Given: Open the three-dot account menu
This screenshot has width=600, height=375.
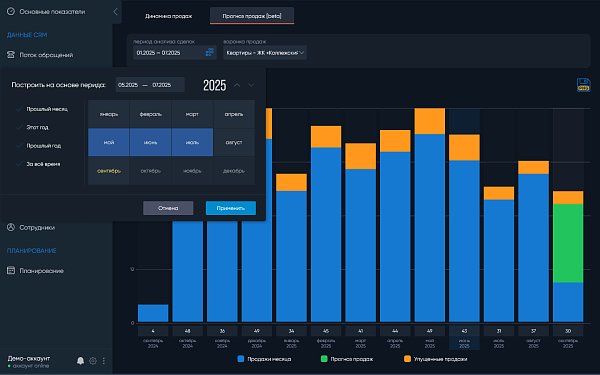Looking at the screenshot, I should coord(104,360).
